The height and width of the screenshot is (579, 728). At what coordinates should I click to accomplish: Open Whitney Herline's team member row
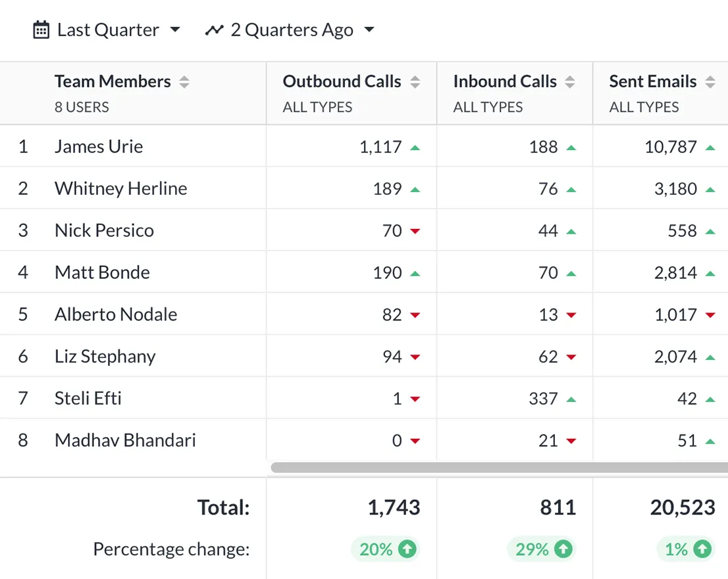click(x=121, y=188)
